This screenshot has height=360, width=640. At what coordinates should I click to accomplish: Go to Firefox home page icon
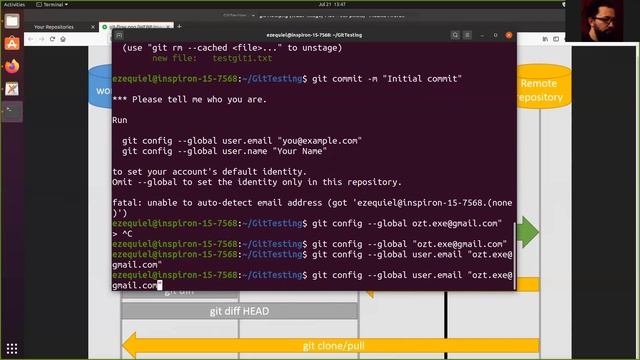[63, 39]
